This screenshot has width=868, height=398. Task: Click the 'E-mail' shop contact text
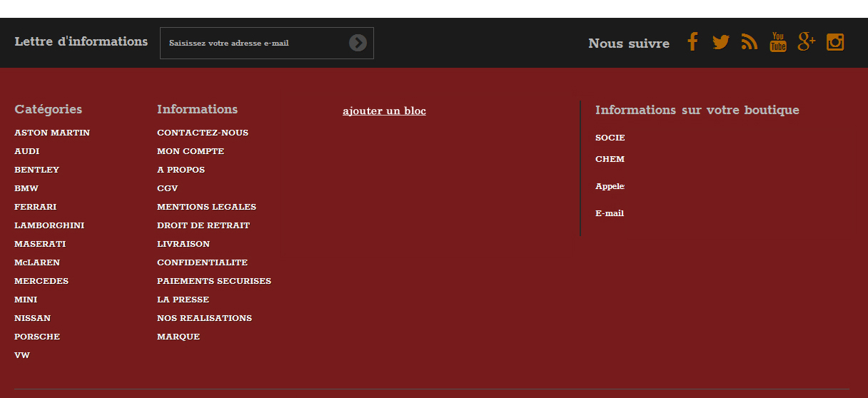pos(610,213)
